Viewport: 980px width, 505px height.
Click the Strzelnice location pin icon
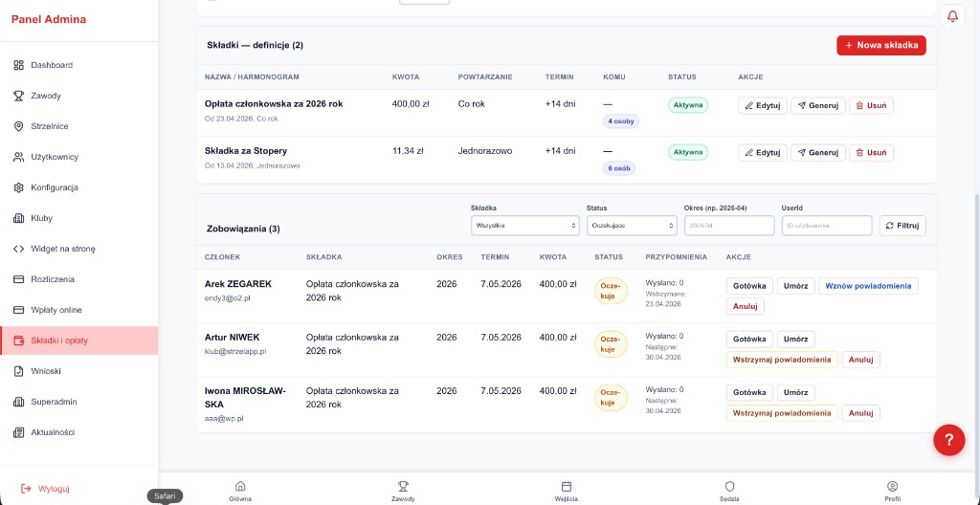coord(18,126)
